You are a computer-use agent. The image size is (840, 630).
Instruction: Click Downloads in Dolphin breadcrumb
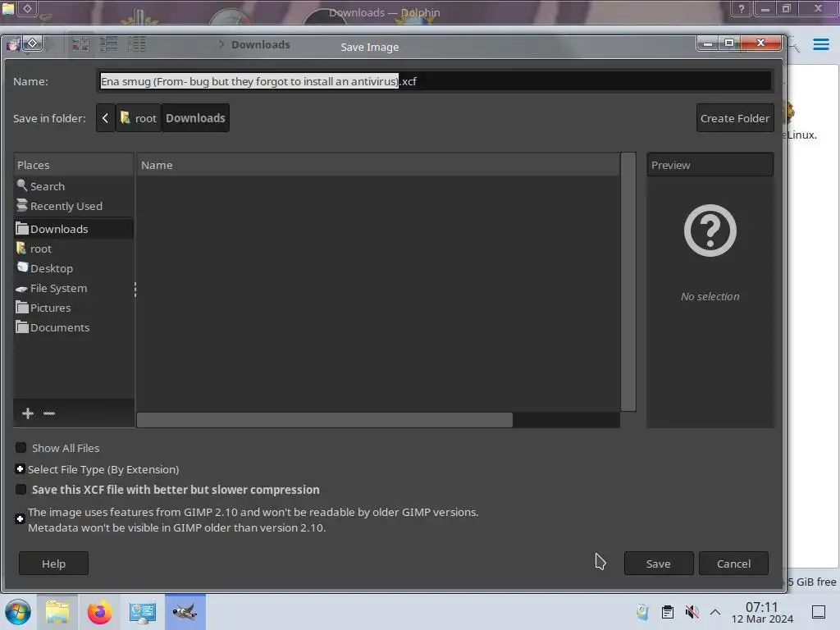(x=260, y=44)
